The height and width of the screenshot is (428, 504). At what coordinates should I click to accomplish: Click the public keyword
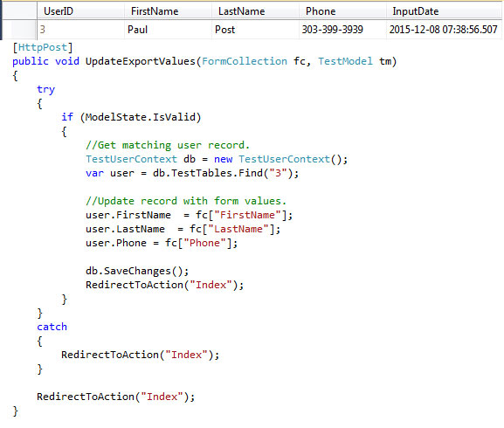[x=31, y=61]
